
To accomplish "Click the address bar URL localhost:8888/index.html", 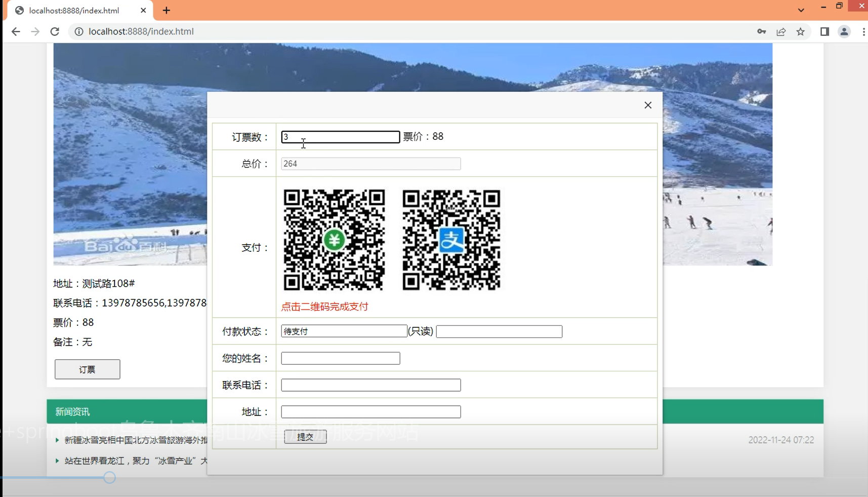I will [x=141, y=31].
